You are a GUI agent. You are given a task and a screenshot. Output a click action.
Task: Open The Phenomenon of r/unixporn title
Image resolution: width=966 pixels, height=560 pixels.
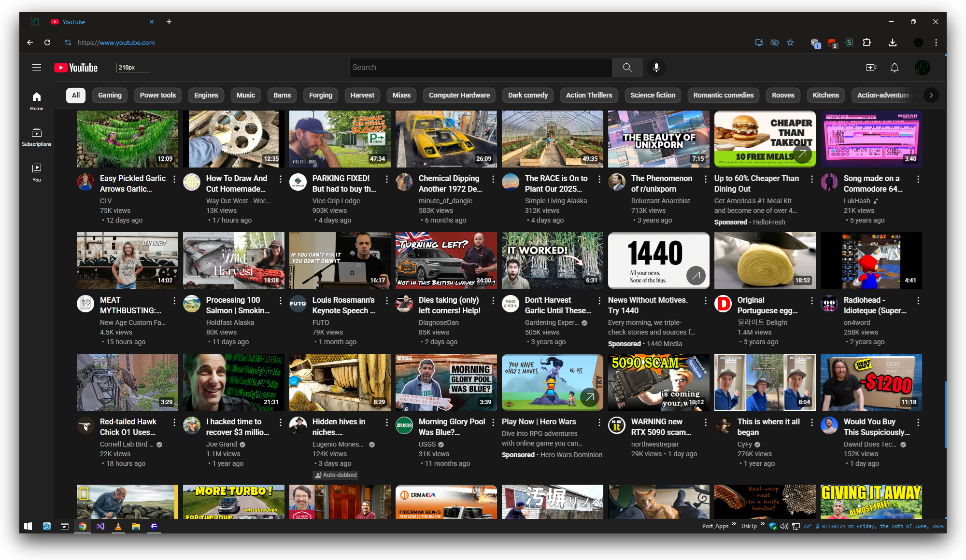[x=662, y=183]
